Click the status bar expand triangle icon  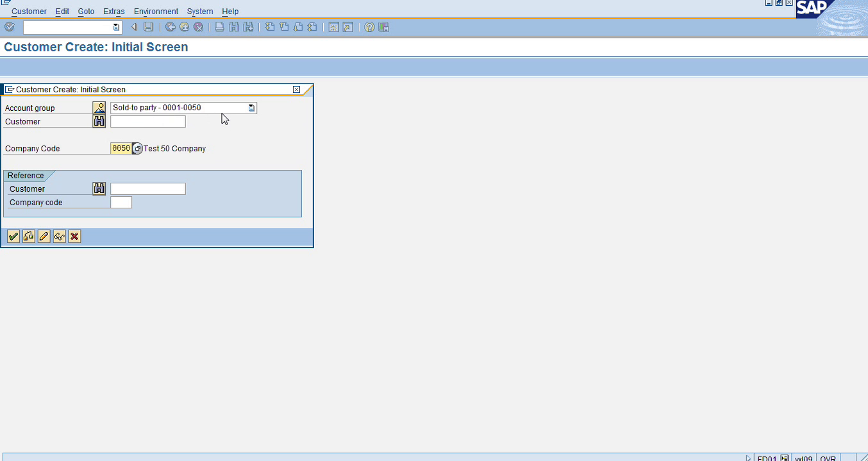pos(748,458)
